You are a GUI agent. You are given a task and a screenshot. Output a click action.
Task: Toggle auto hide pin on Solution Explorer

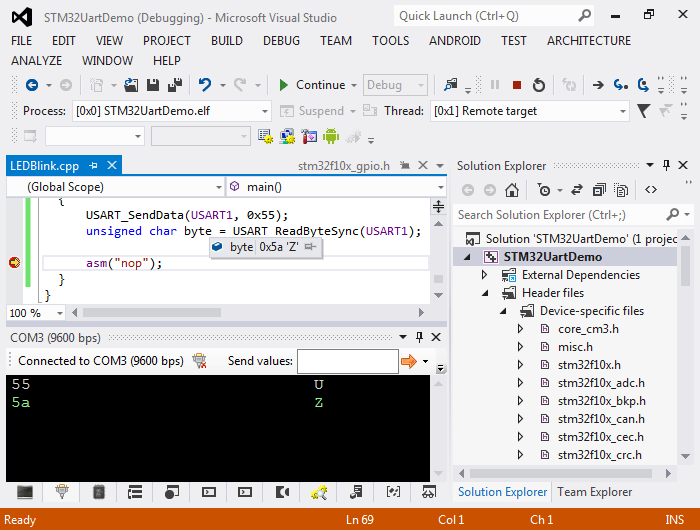[x=666, y=165]
